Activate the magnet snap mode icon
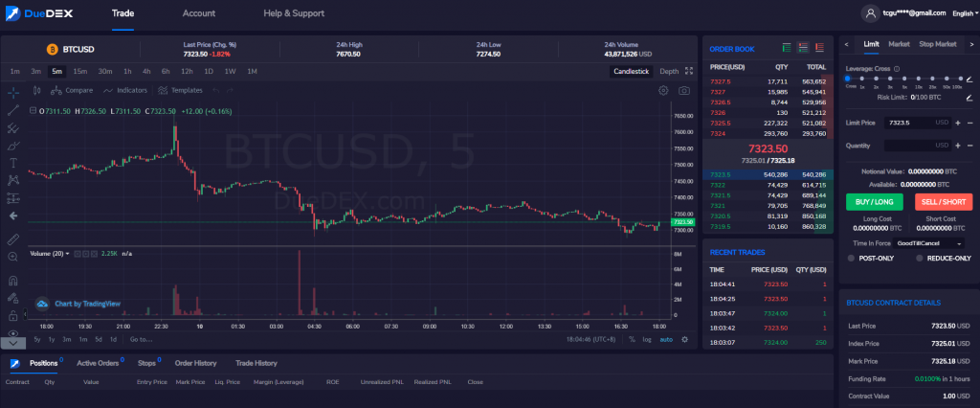980x408 pixels. [13, 281]
